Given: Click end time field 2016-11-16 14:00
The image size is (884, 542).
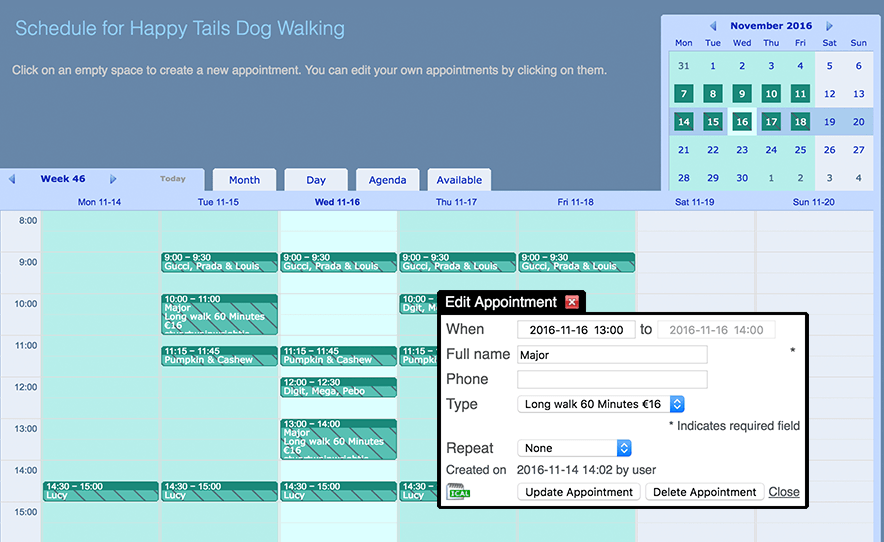Looking at the screenshot, I should click(x=716, y=330).
